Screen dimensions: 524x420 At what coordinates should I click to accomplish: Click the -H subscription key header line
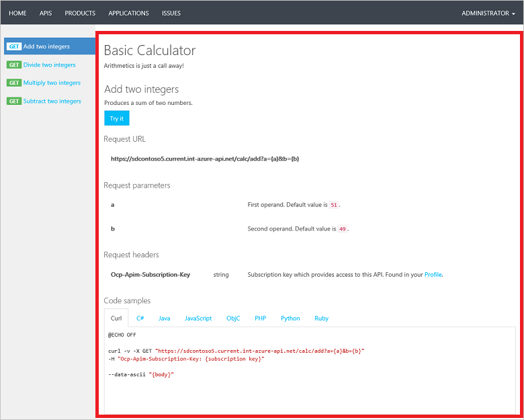186,359
